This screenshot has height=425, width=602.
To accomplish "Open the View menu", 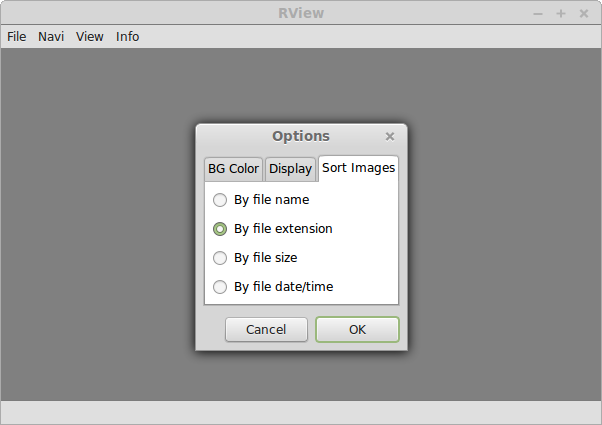I will click(x=89, y=36).
